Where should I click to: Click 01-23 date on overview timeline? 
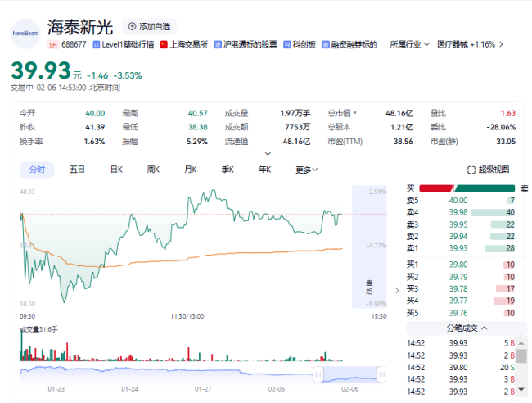coord(56,389)
